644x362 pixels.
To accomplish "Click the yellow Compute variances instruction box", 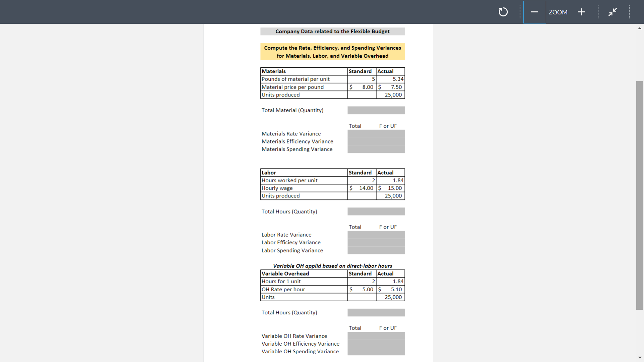I will coord(332,52).
